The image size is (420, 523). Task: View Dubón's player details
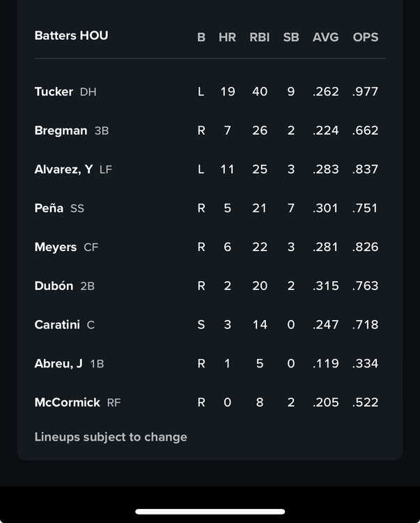tap(54, 286)
